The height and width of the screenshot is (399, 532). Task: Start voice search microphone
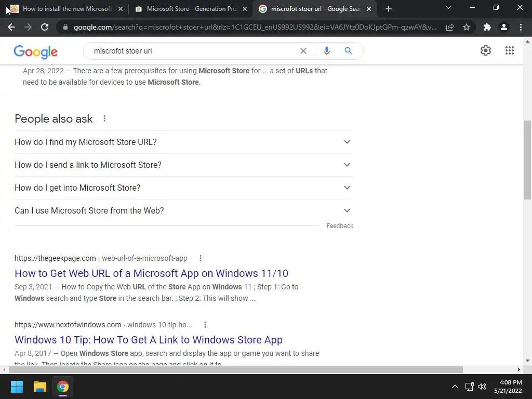(326, 51)
